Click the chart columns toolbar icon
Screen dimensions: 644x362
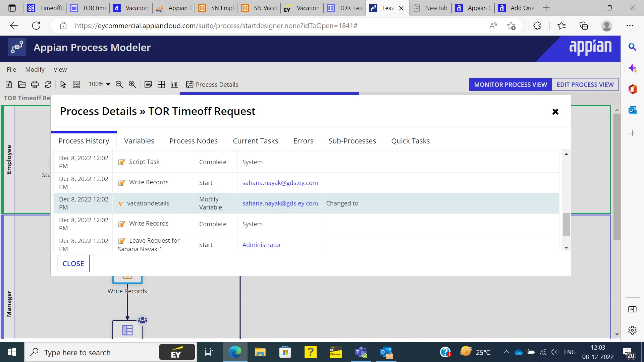coord(174,84)
